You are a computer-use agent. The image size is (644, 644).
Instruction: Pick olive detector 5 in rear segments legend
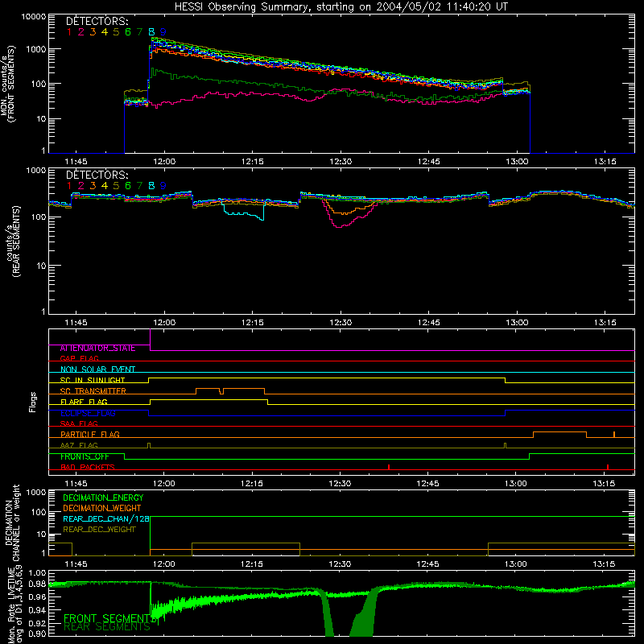coord(116,186)
